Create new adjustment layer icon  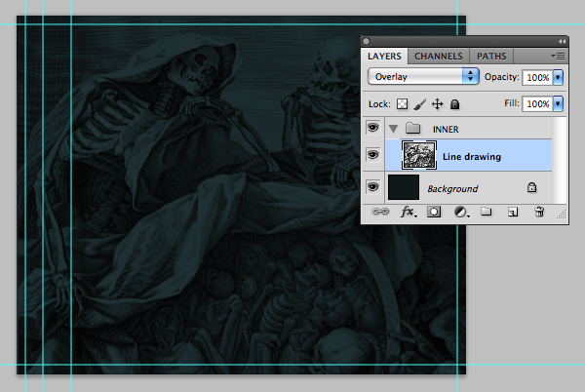click(461, 213)
